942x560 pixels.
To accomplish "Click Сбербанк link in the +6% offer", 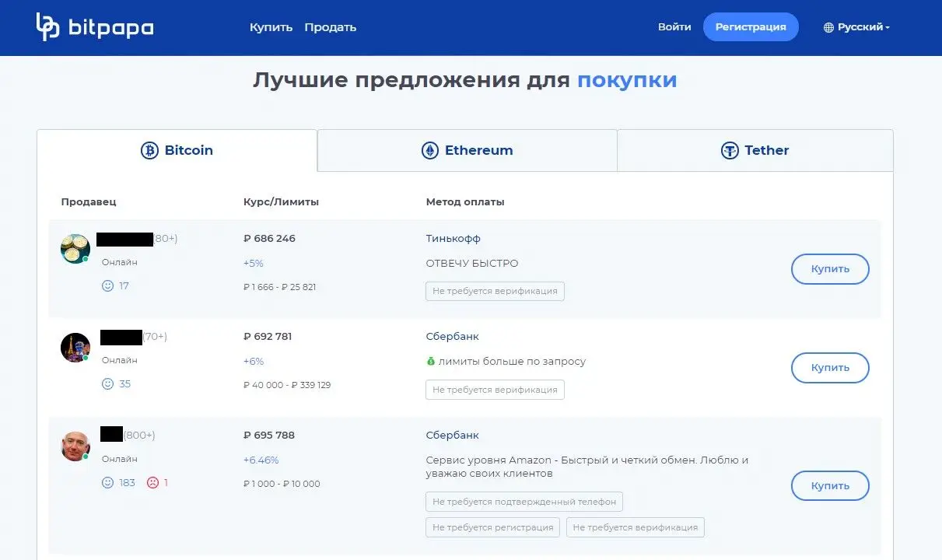I will click(x=453, y=337).
